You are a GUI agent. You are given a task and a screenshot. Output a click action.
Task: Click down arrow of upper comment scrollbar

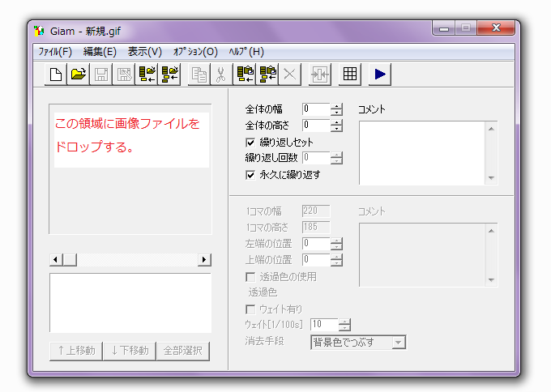point(491,178)
